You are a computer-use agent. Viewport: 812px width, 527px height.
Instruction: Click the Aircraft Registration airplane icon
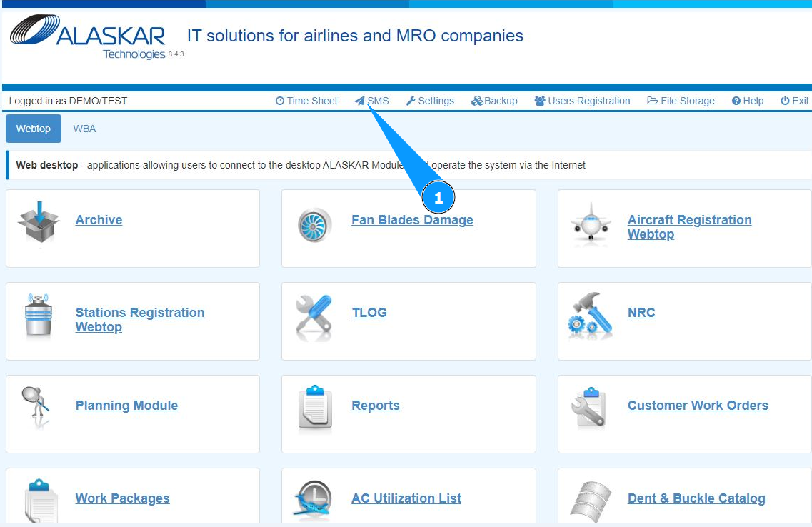pos(591,224)
